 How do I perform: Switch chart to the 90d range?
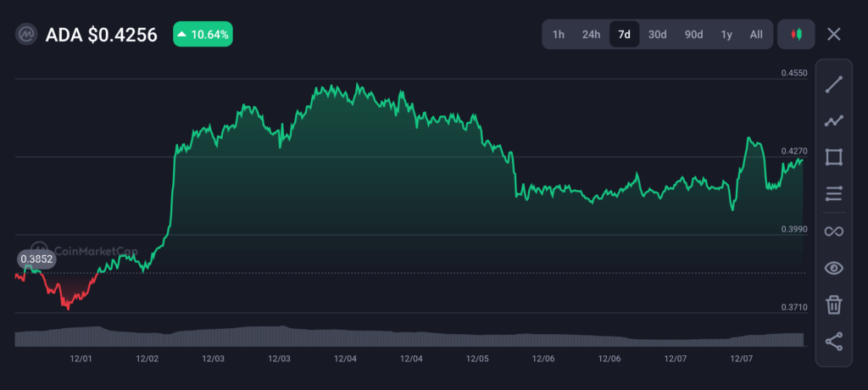(x=693, y=35)
